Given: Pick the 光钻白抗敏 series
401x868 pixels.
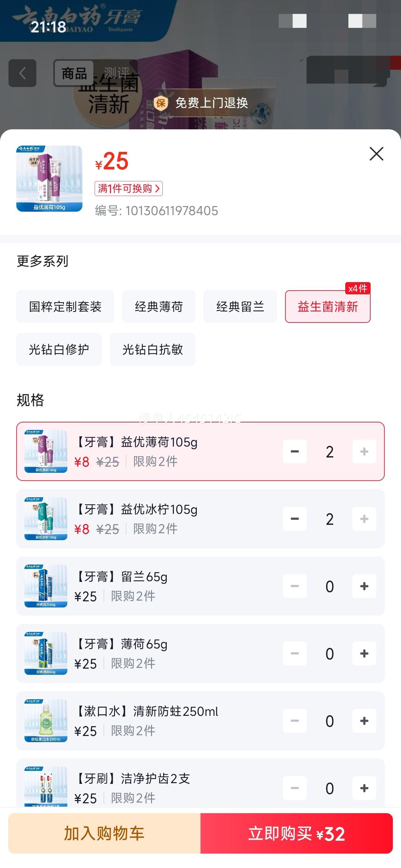Looking at the screenshot, I should (153, 349).
